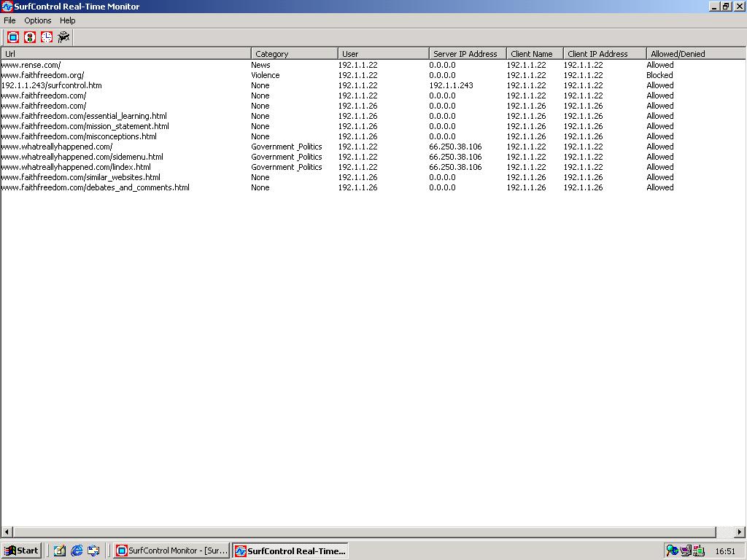This screenshot has height=560, width=747.
Task: Click 66.250.38.106 in the lindex.html row
Action: [455, 167]
